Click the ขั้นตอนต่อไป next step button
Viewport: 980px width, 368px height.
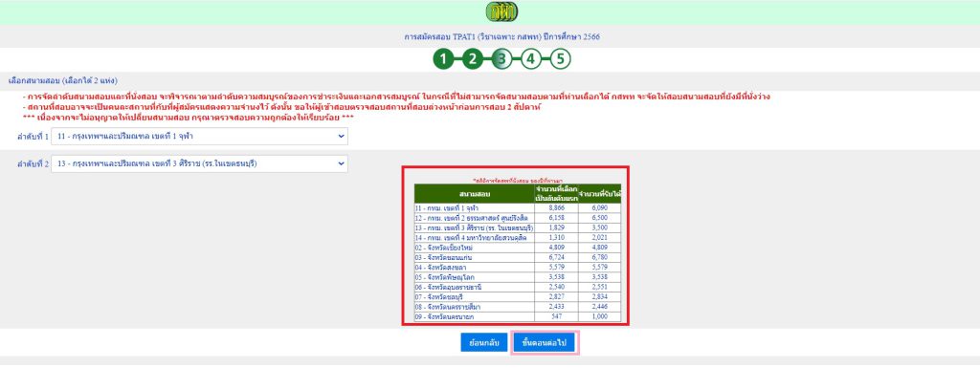[x=545, y=343]
